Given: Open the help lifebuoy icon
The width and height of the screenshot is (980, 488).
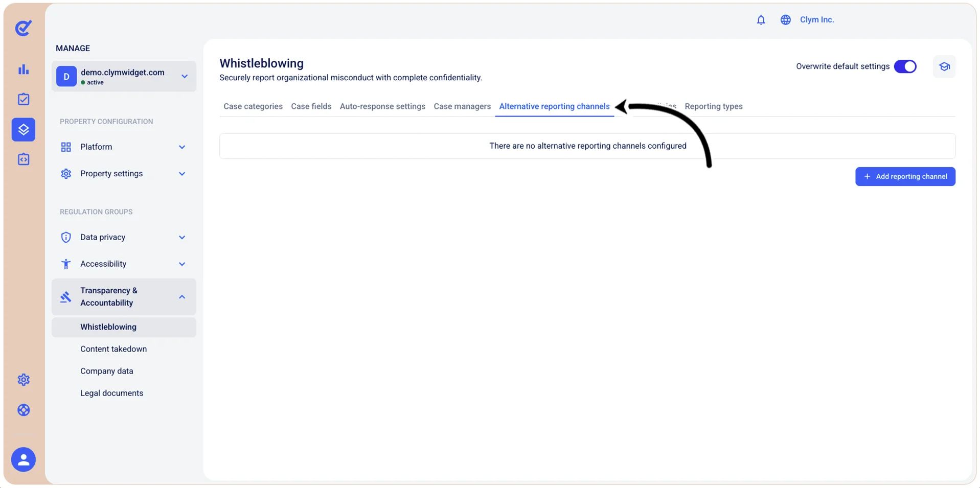Looking at the screenshot, I should [24, 410].
